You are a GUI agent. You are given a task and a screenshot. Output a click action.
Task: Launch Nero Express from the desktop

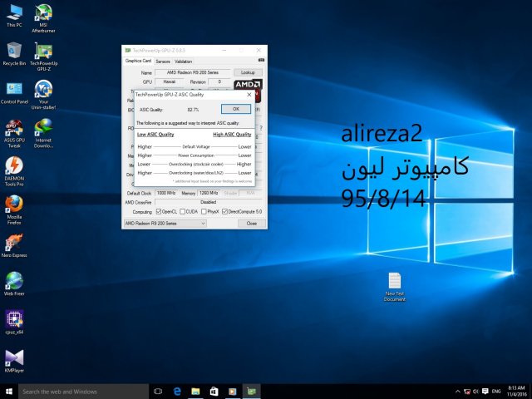[x=14, y=242]
